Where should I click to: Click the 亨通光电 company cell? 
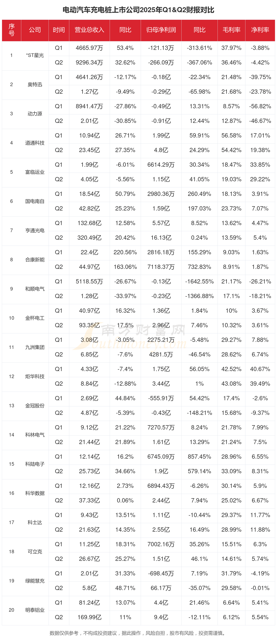pyautogui.click(x=35, y=230)
